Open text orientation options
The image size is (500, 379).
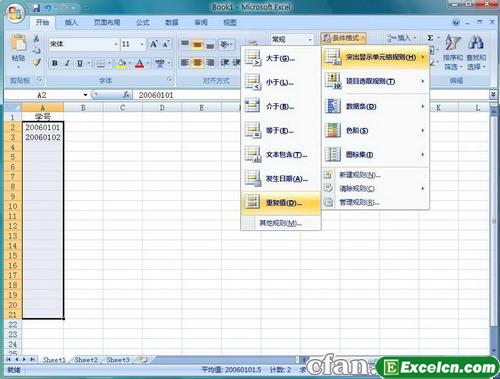tap(226, 44)
